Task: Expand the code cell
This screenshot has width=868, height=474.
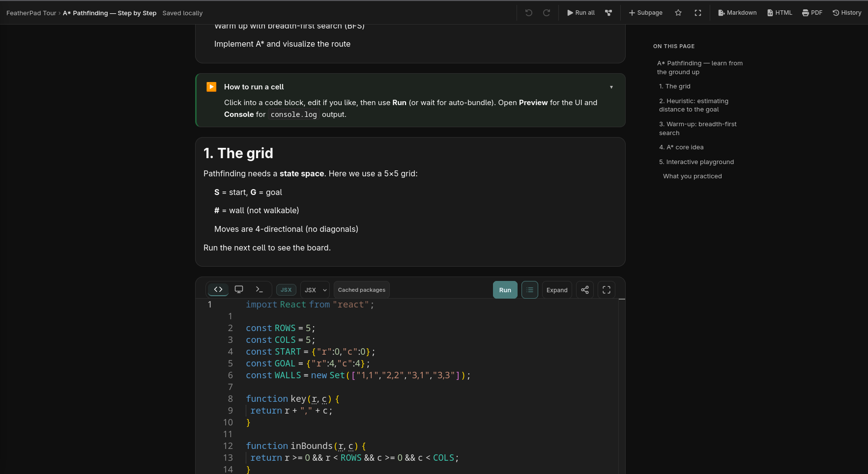Action: pos(557,290)
